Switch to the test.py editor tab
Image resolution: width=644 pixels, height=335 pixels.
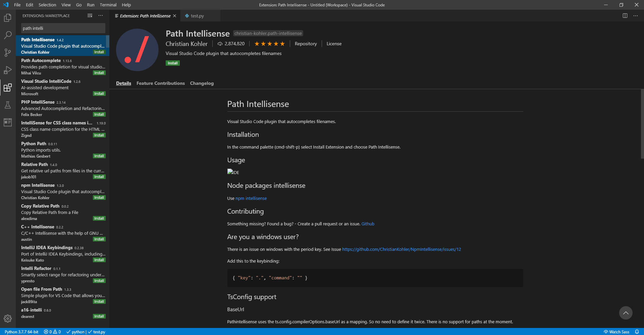pyautogui.click(x=200, y=16)
